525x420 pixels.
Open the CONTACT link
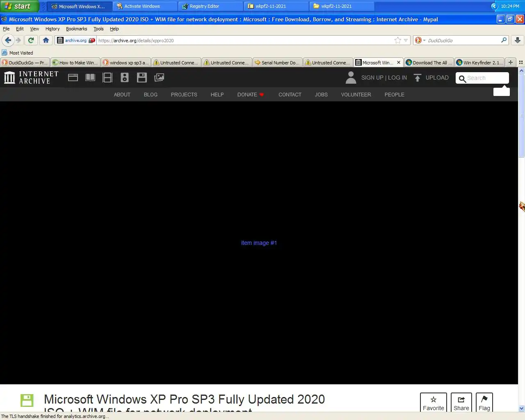pyautogui.click(x=290, y=94)
